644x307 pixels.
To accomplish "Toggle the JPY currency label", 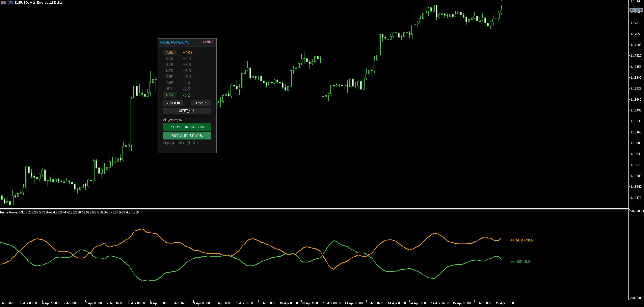I will [169, 89].
